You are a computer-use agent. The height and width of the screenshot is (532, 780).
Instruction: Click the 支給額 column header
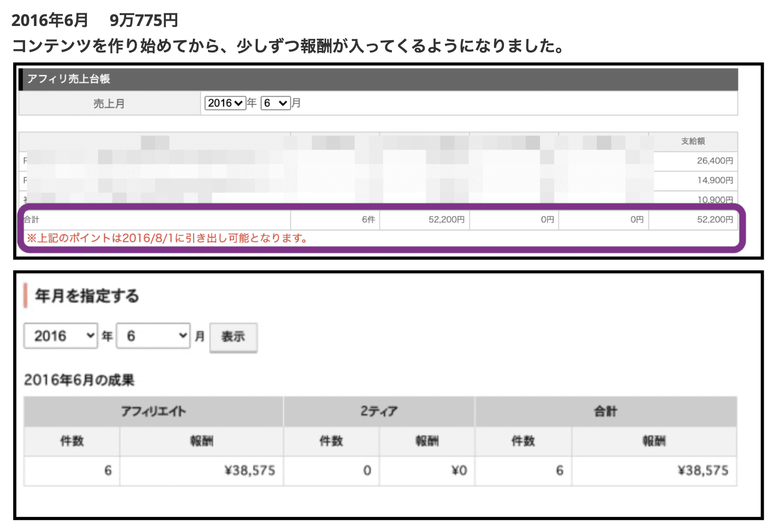pyautogui.click(x=693, y=141)
